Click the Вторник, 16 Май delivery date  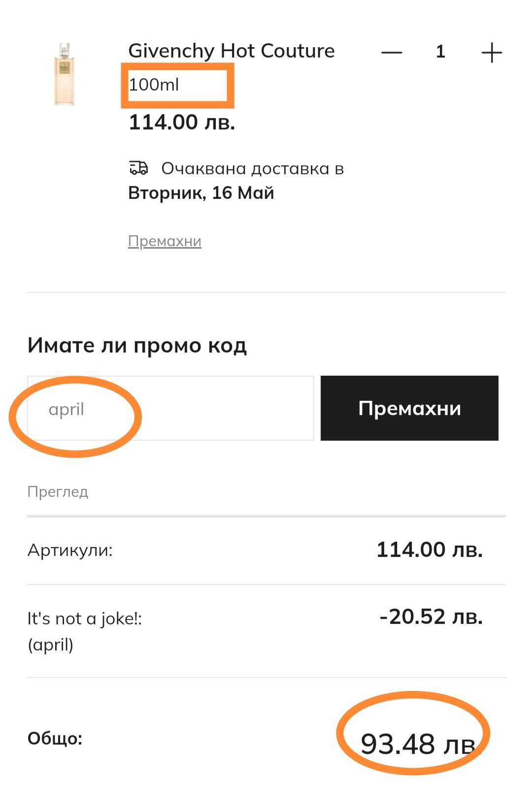coord(201,193)
